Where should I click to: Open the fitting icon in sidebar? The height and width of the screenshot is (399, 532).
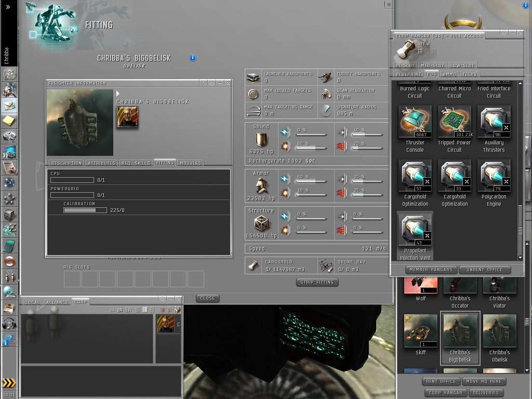(9, 137)
